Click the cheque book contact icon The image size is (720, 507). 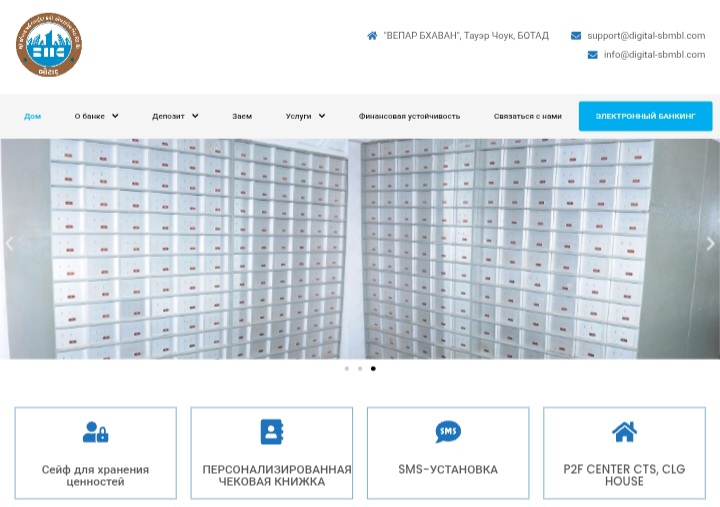[x=272, y=432]
